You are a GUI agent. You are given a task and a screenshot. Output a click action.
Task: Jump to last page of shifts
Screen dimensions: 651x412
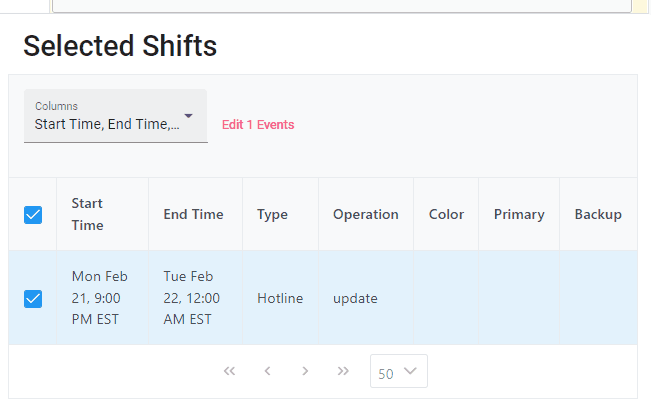[343, 371]
